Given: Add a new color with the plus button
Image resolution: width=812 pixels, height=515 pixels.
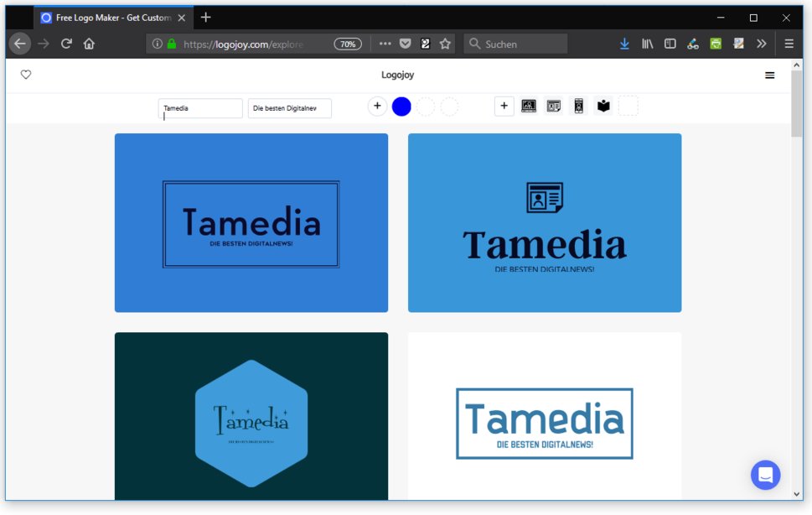Looking at the screenshot, I should click(378, 107).
